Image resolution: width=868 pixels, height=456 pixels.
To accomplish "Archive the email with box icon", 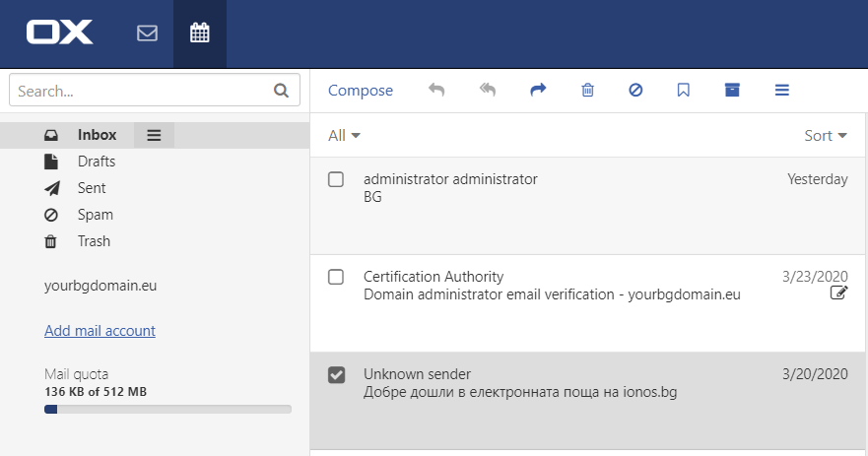I will pyautogui.click(x=732, y=90).
